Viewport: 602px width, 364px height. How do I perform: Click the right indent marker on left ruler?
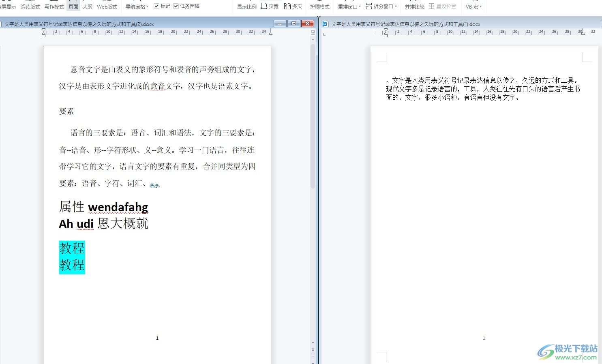271,32
